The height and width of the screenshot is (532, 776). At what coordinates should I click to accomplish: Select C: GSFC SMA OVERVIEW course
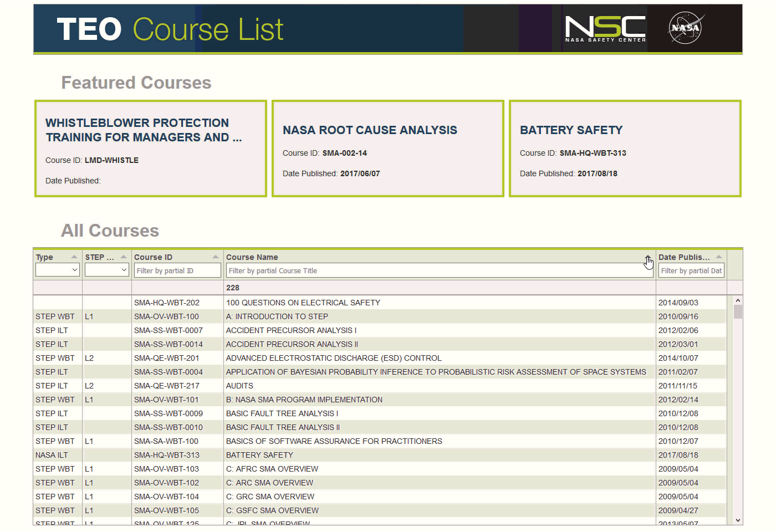[272, 510]
